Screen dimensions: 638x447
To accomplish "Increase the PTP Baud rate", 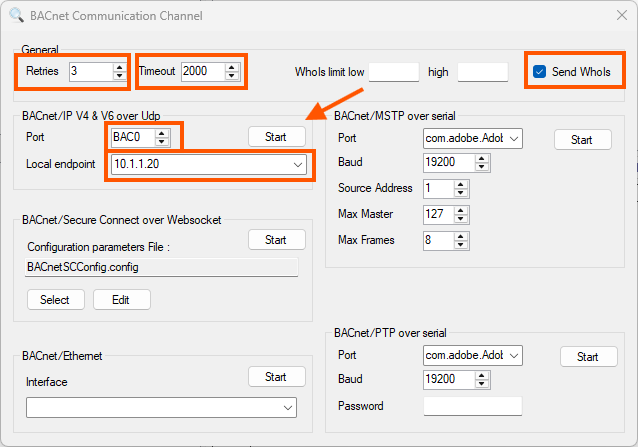I will (482, 375).
